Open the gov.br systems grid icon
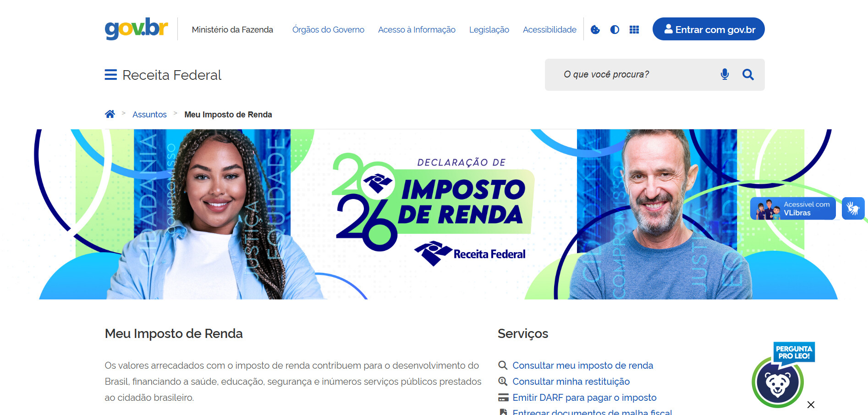 tap(634, 29)
